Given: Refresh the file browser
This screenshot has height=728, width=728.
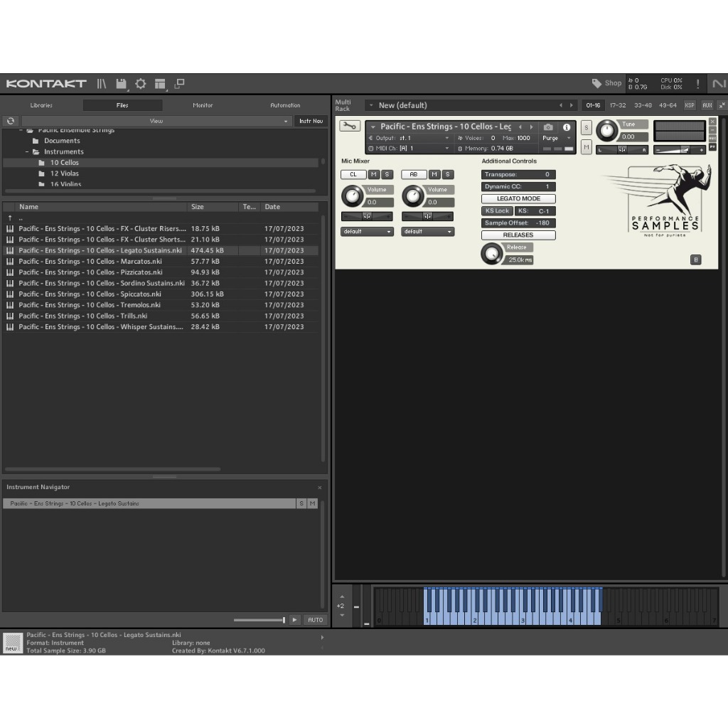Looking at the screenshot, I should [10, 121].
